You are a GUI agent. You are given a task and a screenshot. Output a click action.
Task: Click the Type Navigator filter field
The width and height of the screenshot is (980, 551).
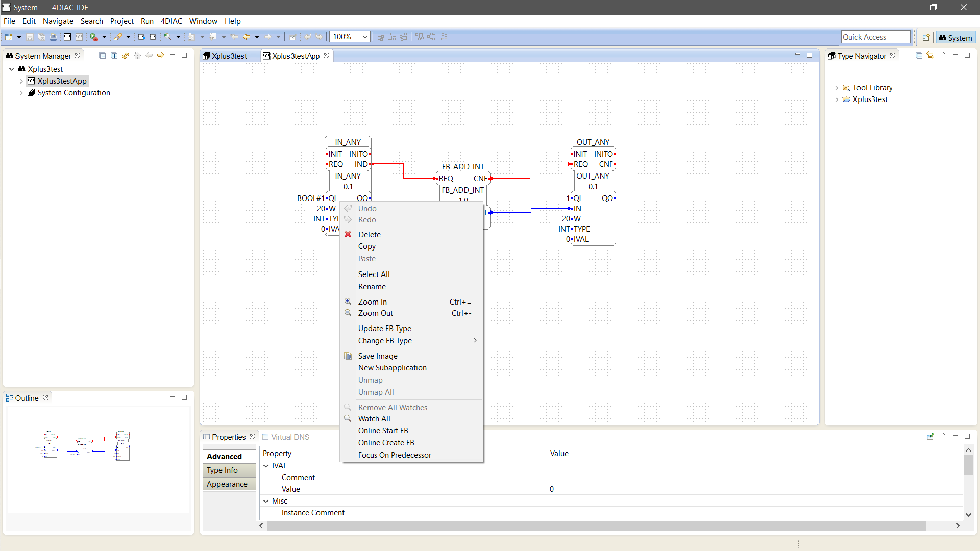pyautogui.click(x=901, y=72)
